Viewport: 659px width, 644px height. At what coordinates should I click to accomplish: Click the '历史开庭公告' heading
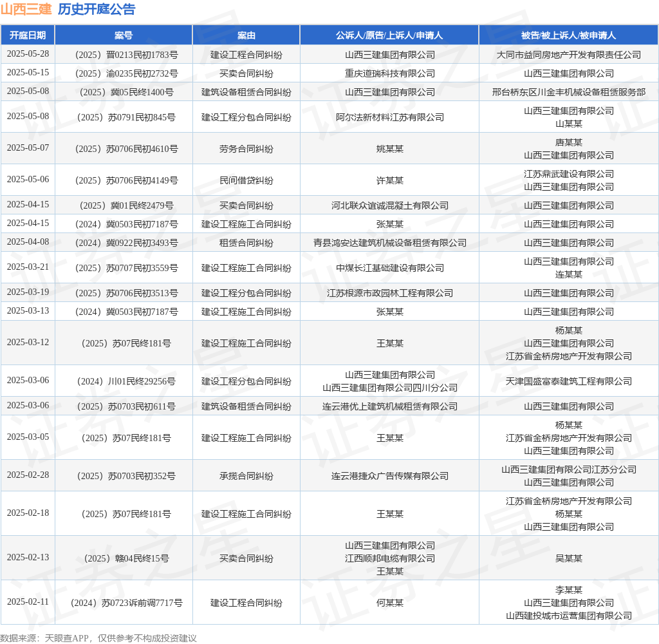coord(97,9)
